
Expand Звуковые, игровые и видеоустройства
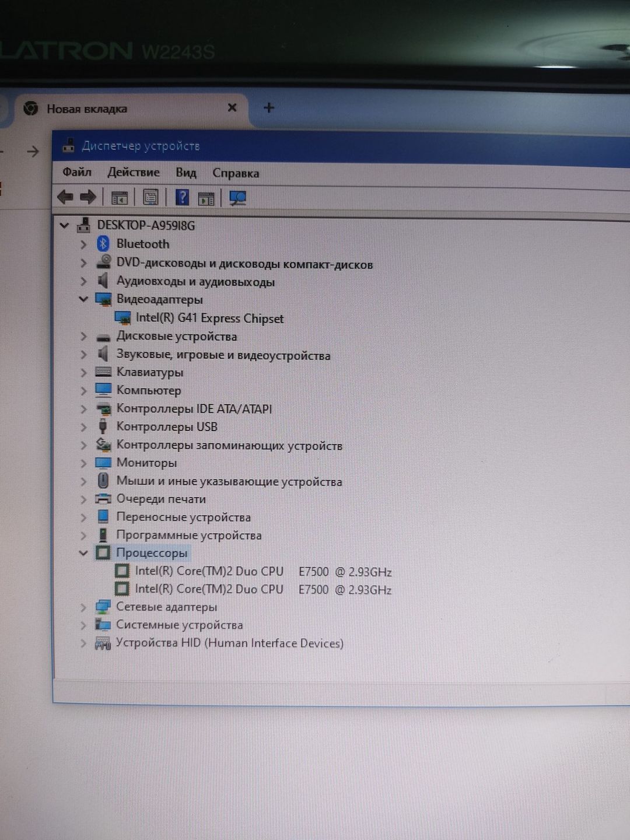click(83, 355)
